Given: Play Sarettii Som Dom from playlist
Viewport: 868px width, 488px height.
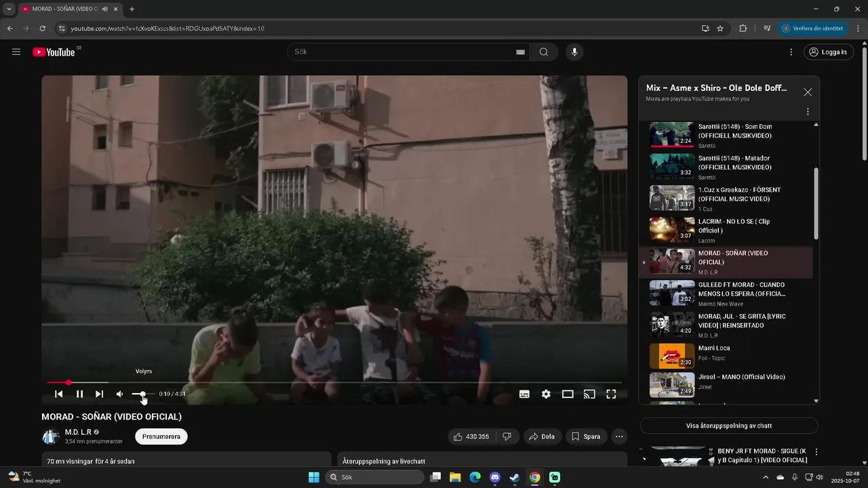Looking at the screenshot, I should tap(726, 135).
